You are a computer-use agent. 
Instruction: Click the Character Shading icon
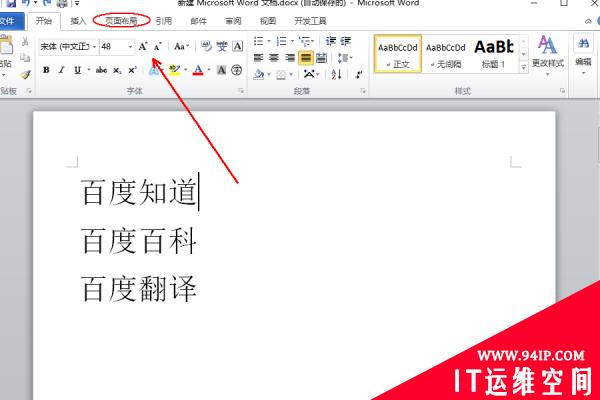(221, 70)
